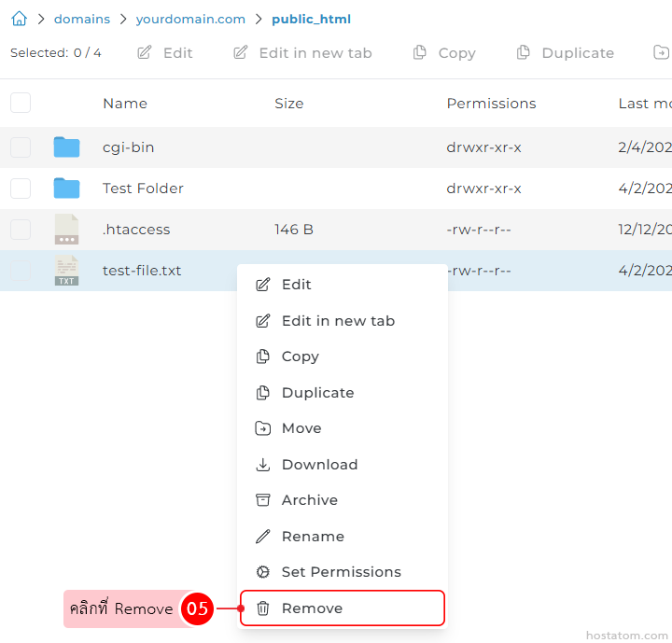Image resolution: width=672 pixels, height=643 pixels.
Task: Choose Archive from the context menu
Action: [x=342, y=500]
